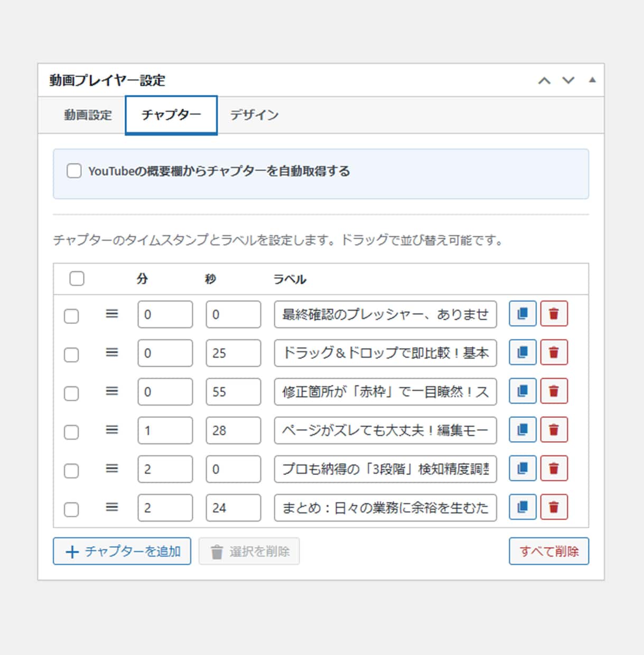Image resolution: width=644 pixels, height=655 pixels.
Task: Enable YouTube概要欄 auto chapter fetch checkbox
Action: (x=74, y=171)
